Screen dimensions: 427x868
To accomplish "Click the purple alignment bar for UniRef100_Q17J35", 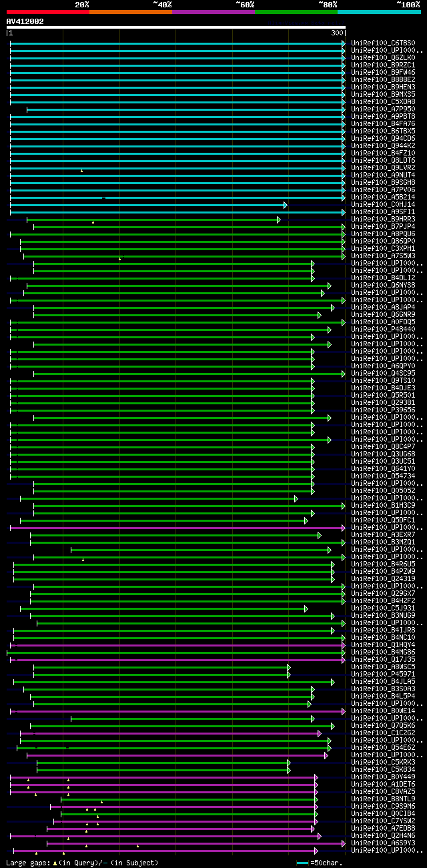I will point(177,660).
